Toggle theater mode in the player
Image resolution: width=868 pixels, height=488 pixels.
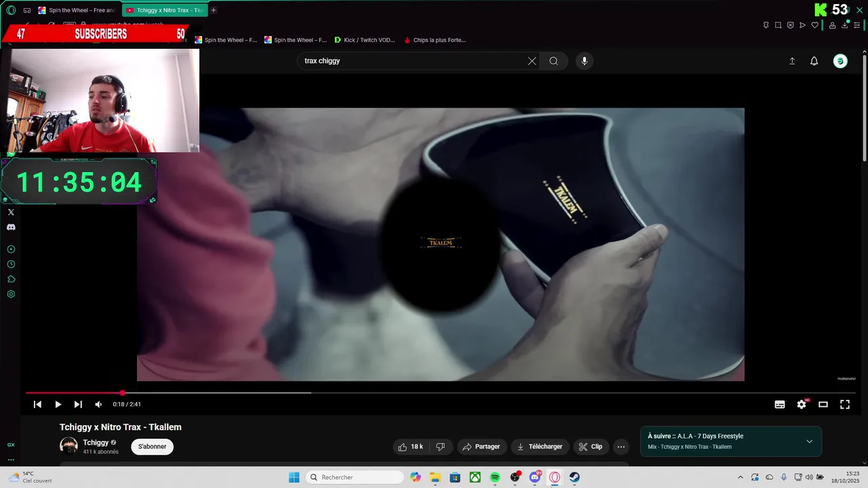(x=823, y=405)
